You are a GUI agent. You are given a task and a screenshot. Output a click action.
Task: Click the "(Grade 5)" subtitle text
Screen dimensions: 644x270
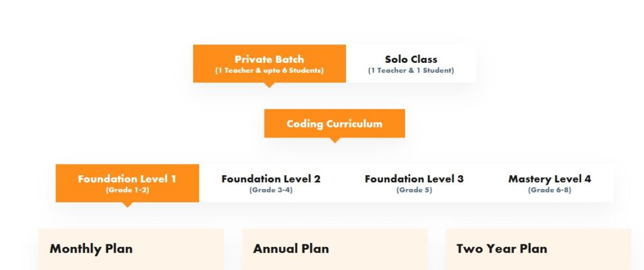pyautogui.click(x=414, y=190)
